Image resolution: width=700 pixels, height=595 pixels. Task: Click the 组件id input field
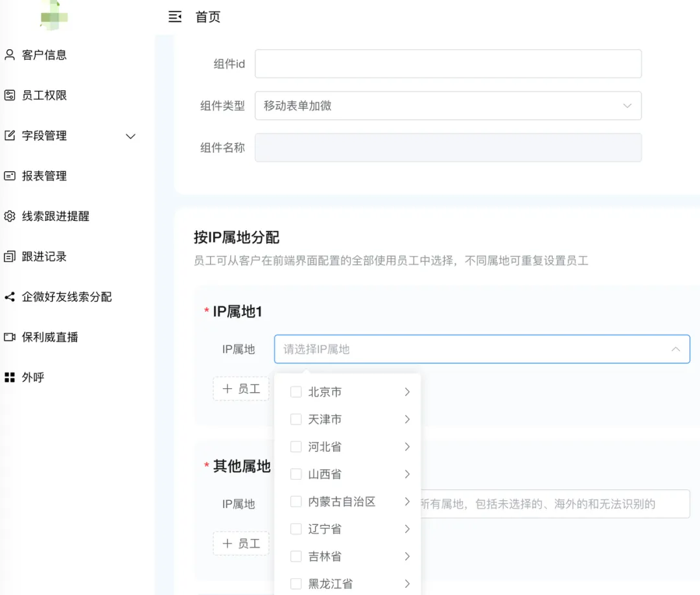coord(448,64)
